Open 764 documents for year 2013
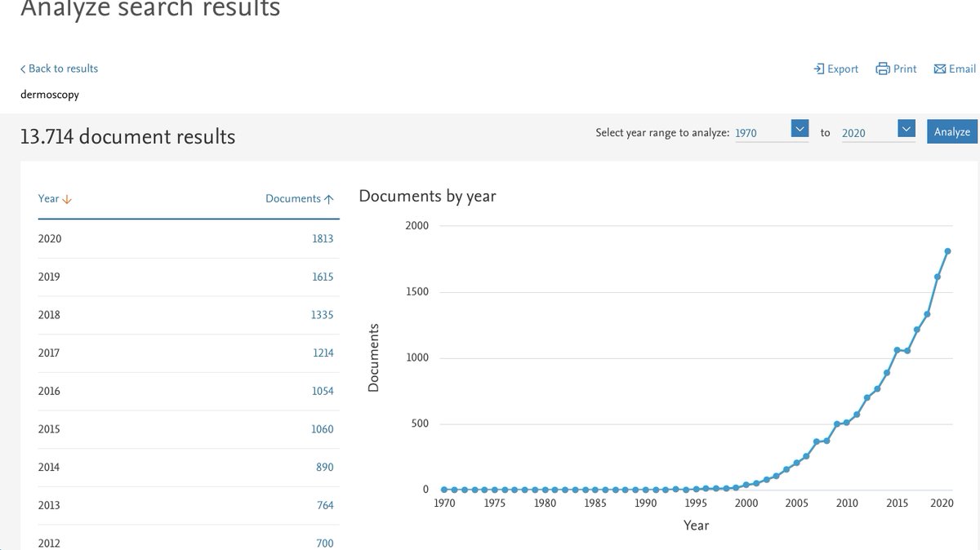This screenshot has height=550, width=980. [x=325, y=505]
